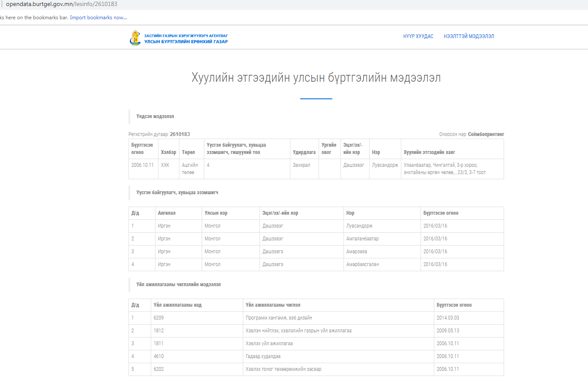The width and height of the screenshot is (588, 379).
Task: Click the ХХК form cell
Action: point(165,165)
